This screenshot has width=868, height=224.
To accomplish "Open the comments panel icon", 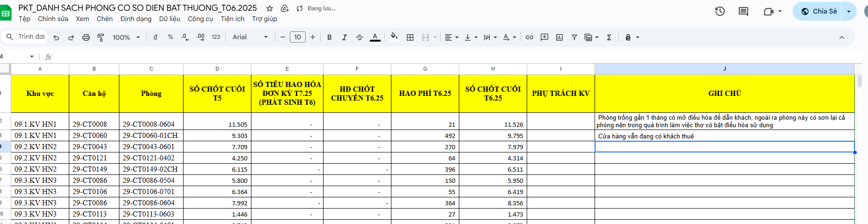I will (x=743, y=11).
